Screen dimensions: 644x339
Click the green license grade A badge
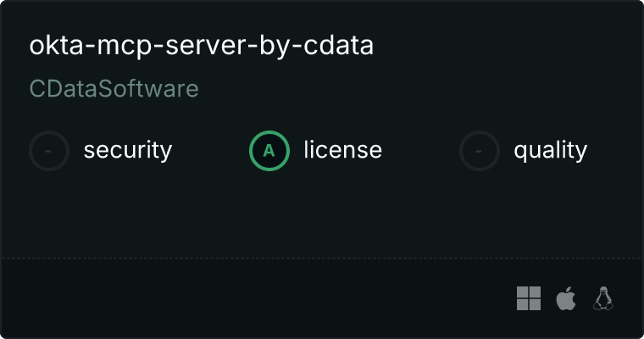(269, 151)
